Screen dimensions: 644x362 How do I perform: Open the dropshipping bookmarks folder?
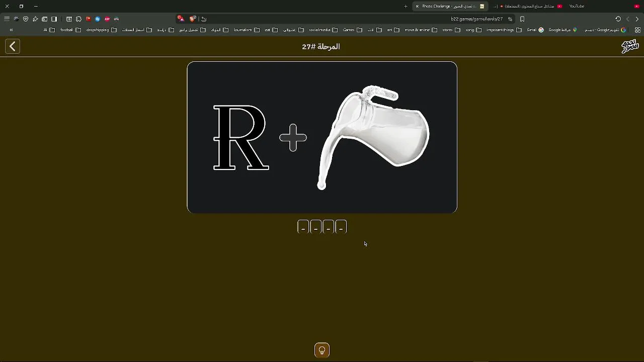tap(101, 30)
